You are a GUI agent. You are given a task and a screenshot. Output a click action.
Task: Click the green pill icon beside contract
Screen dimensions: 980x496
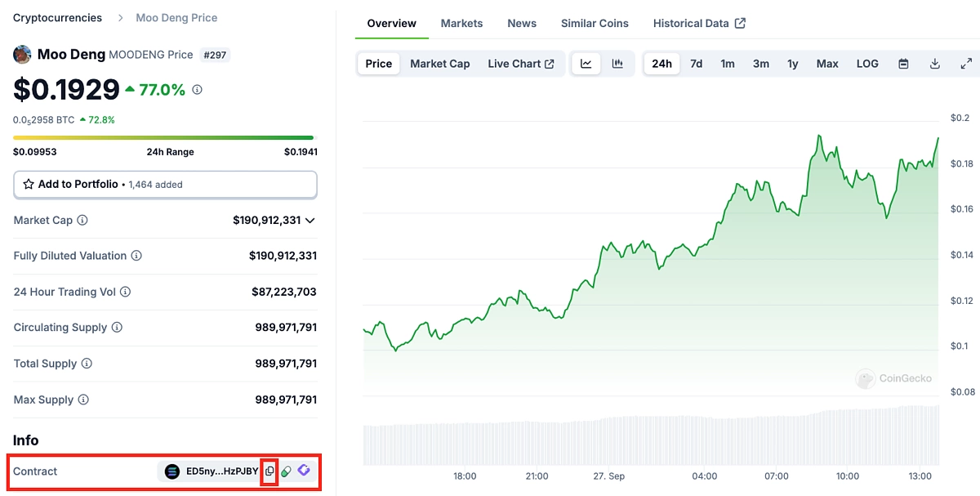click(x=286, y=471)
